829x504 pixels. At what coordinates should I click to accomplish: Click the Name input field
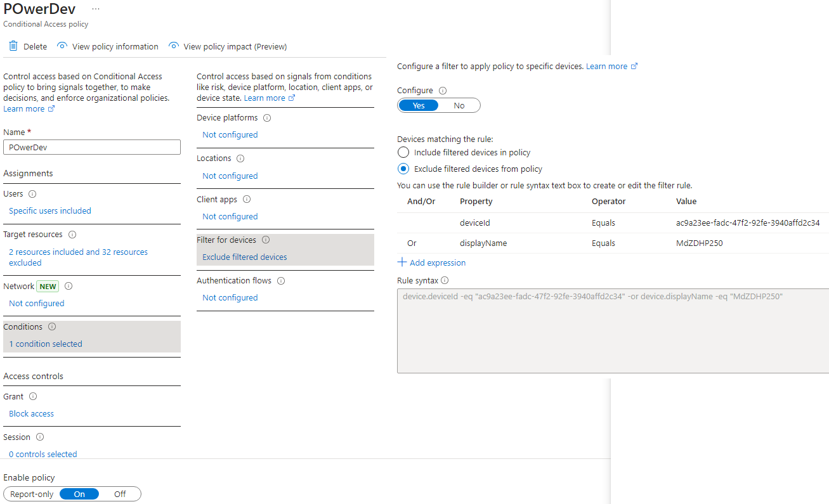pyautogui.click(x=92, y=147)
